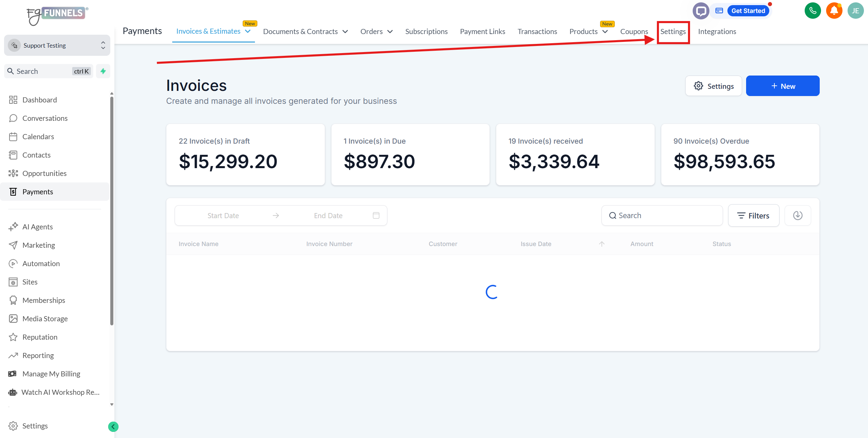
Task: Open Opportunities in the sidebar
Action: (x=44, y=173)
